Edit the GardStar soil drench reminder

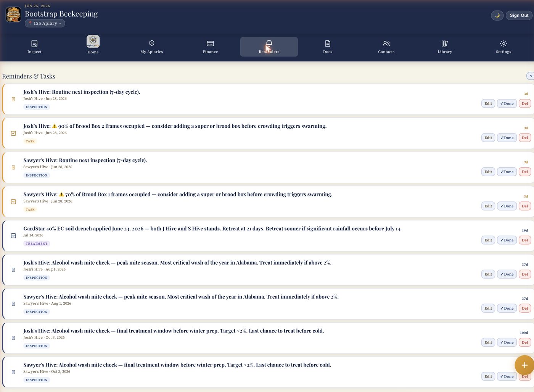tap(488, 240)
